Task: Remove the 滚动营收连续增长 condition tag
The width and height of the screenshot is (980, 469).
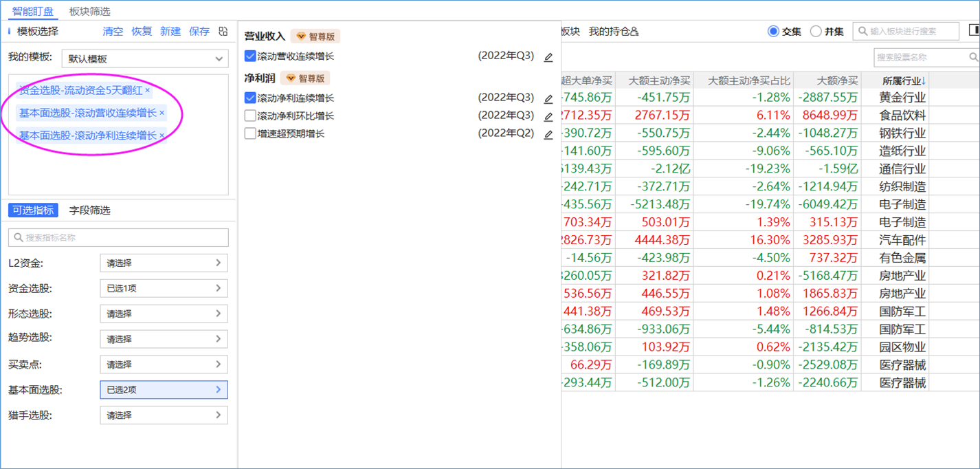Action: pyautogui.click(x=162, y=113)
